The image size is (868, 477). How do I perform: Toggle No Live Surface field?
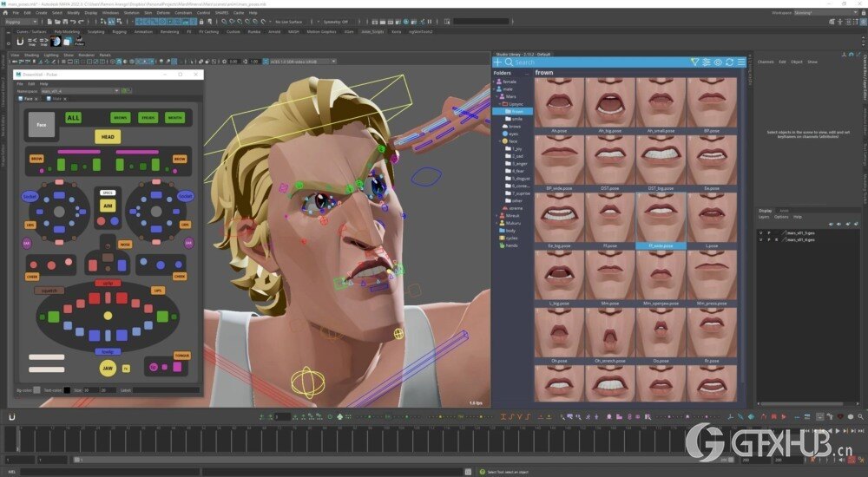coord(288,22)
